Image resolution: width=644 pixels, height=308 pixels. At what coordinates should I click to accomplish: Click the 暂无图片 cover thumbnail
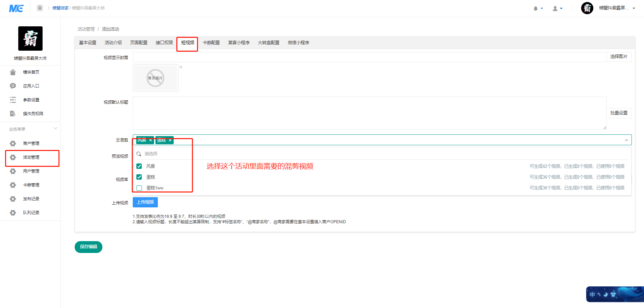(x=155, y=78)
